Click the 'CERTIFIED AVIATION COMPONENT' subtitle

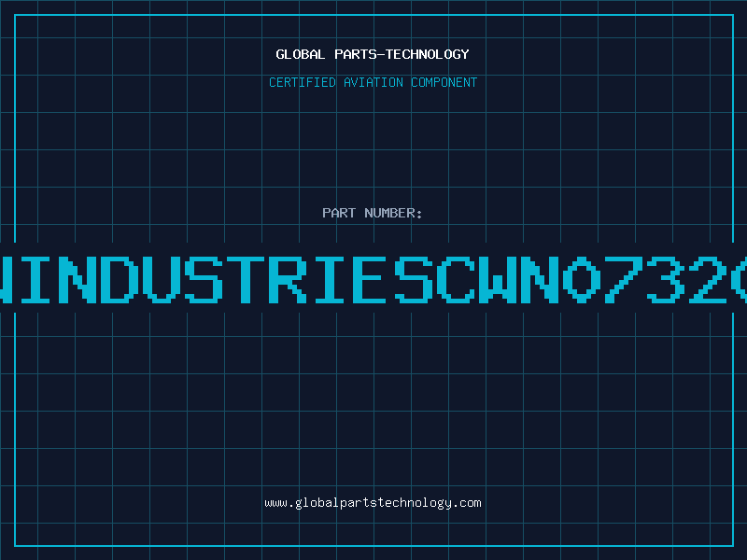[x=373, y=82]
